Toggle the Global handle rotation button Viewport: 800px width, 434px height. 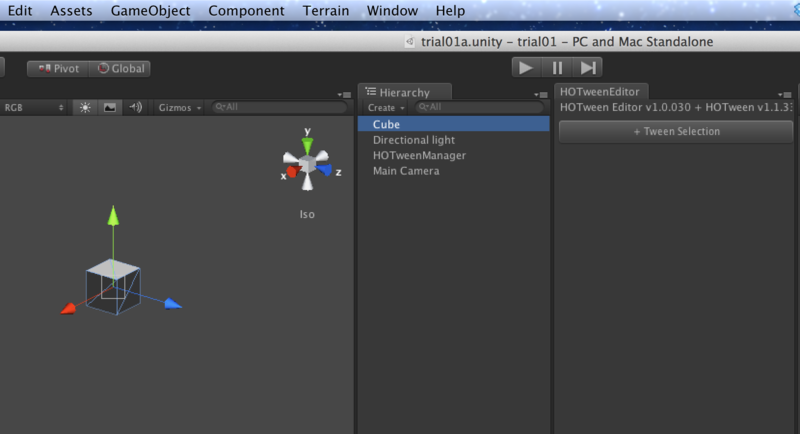pyautogui.click(x=120, y=68)
